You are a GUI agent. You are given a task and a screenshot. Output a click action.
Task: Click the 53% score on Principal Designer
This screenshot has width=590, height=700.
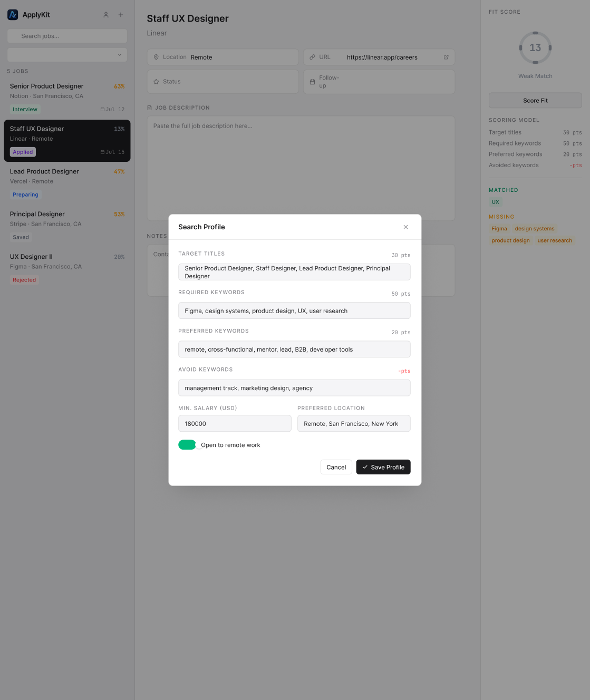(x=119, y=215)
